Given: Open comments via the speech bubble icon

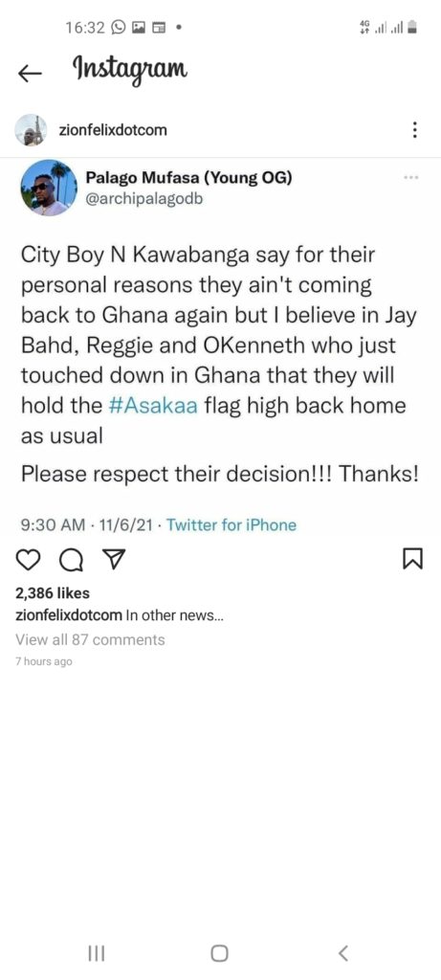Looking at the screenshot, I should click(70, 559).
